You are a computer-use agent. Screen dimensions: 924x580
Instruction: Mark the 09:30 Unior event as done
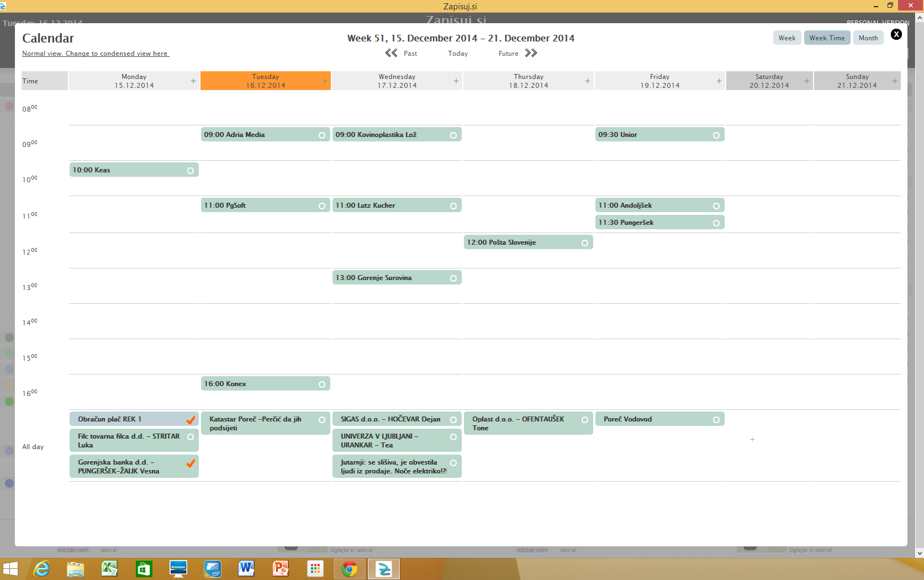[x=716, y=135]
